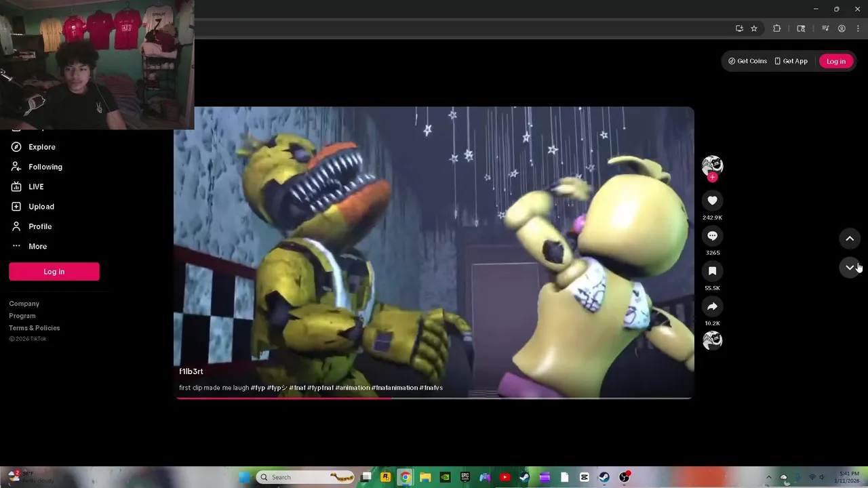Open YouTube from the taskbar
Viewport: 868px width, 488px height.
[505, 477]
